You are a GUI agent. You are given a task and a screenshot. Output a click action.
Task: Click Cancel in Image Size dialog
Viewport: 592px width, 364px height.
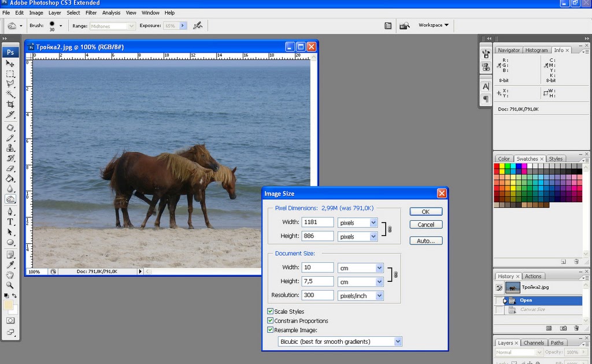(426, 224)
